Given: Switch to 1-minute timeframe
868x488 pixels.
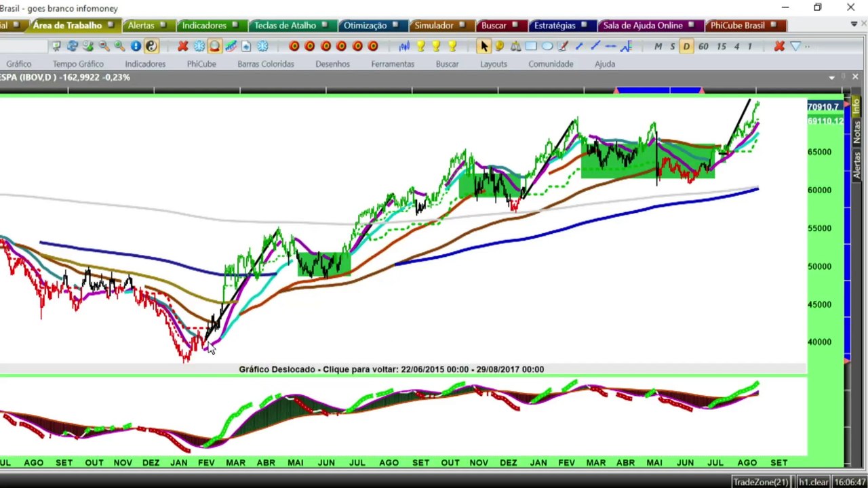Looking at the screenshot, I should pyautogui.click(x=749, y=46).
